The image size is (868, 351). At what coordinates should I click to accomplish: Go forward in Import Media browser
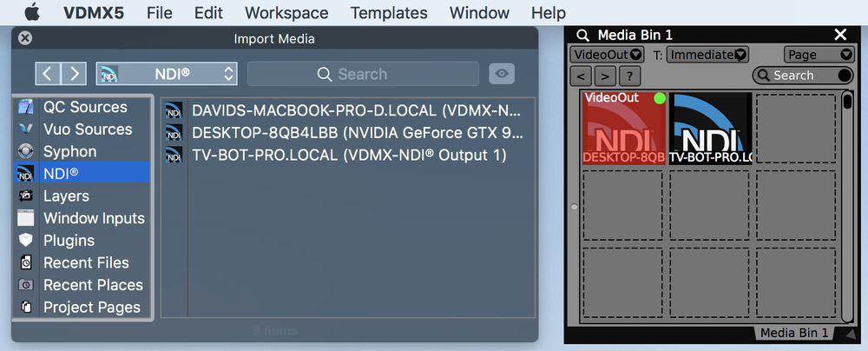[x=74, y=74]
